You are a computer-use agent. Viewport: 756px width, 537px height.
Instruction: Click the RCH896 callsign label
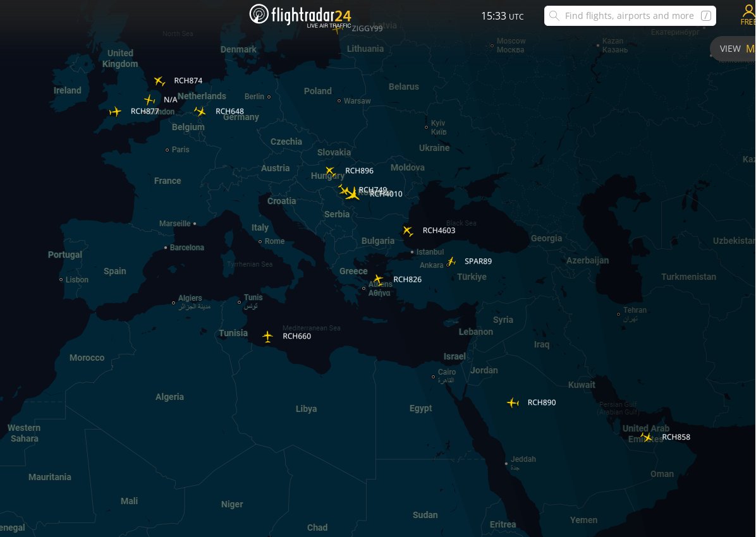click(x=359, y=171)
